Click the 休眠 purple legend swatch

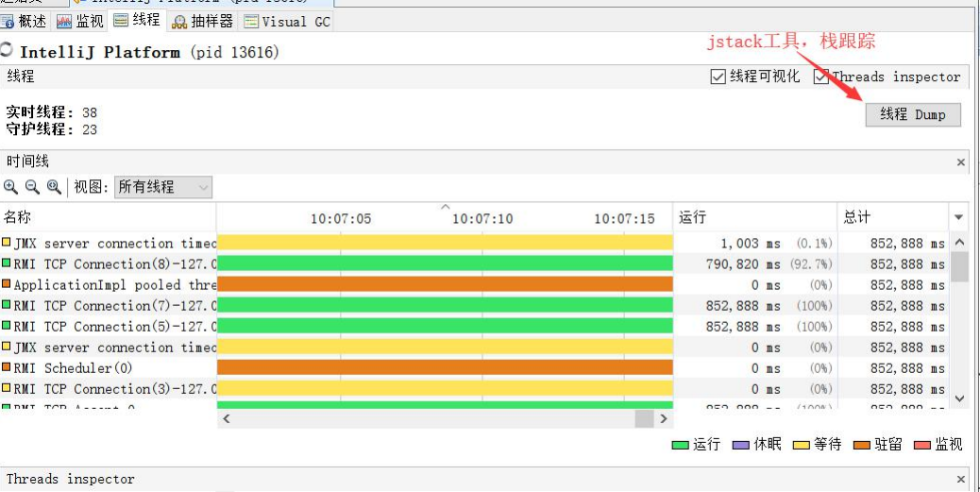tap(740, 445)
